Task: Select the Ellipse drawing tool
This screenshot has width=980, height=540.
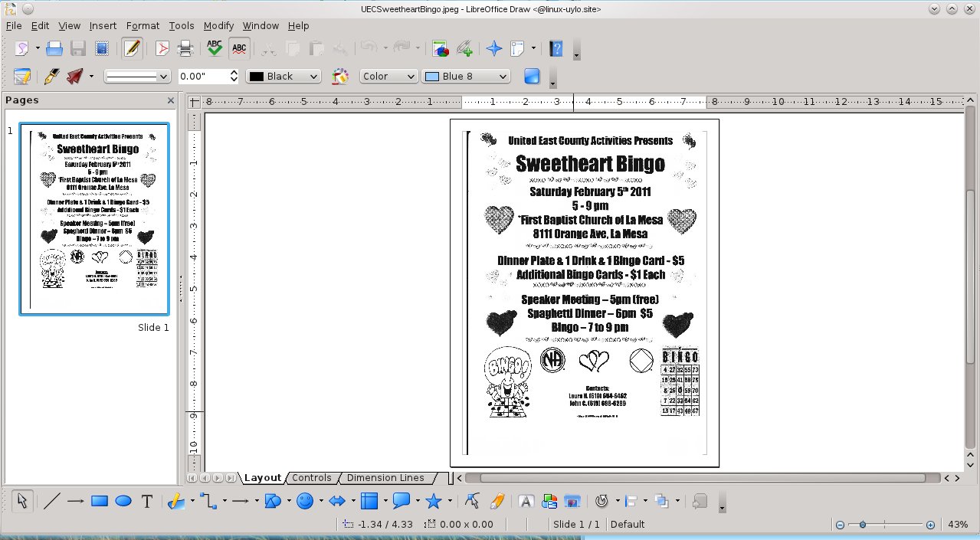Action: pos(123,502)
